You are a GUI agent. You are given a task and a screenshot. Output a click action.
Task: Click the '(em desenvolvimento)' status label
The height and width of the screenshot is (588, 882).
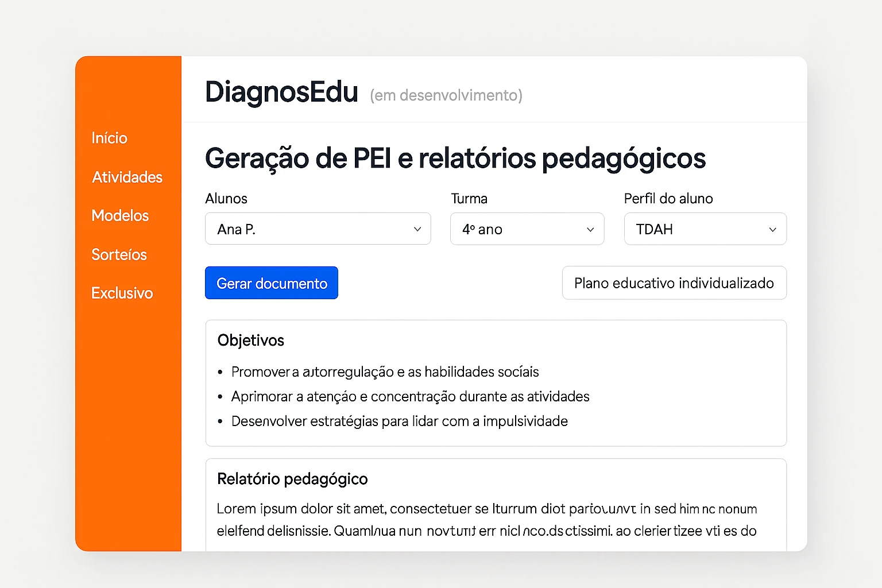point(446,95)
